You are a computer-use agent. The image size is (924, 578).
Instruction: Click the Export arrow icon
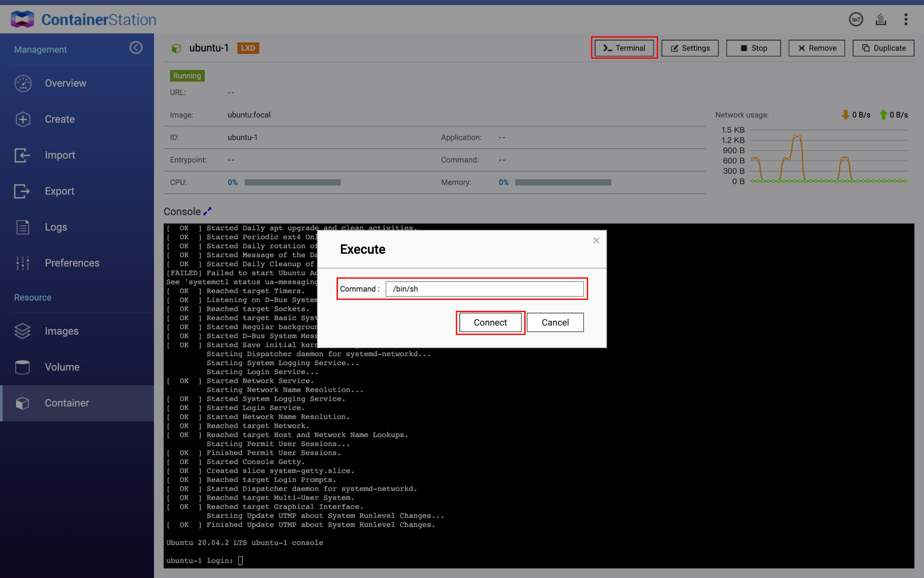tap(22, 191)
